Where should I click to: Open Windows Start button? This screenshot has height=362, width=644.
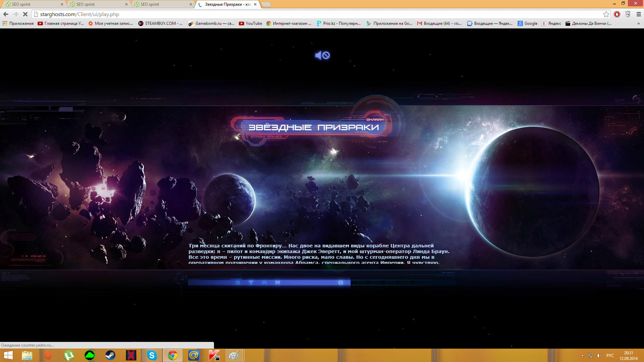coord(8,355)
